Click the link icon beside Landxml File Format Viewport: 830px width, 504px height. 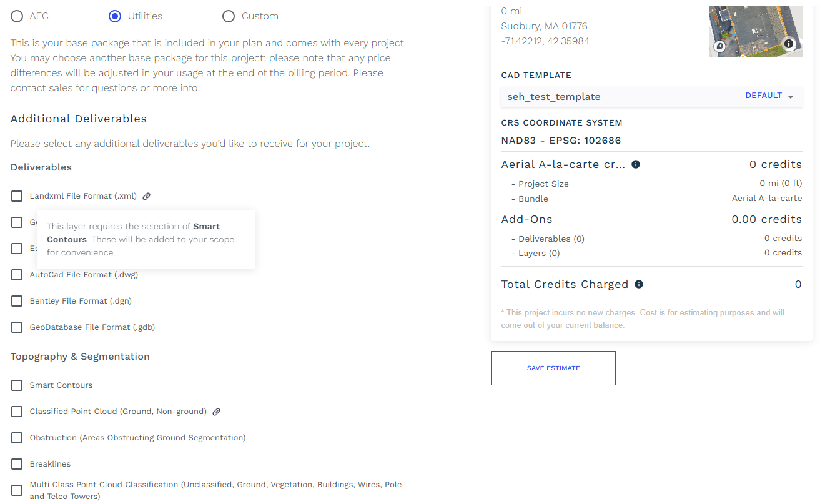147,196
